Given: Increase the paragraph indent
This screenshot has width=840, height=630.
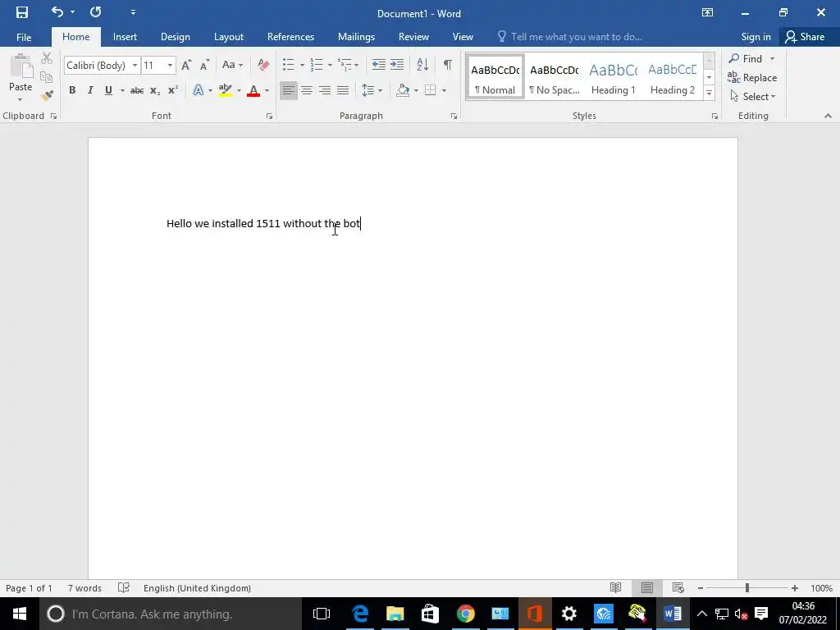Looking at the screenshot, I should tap(397, 65).
